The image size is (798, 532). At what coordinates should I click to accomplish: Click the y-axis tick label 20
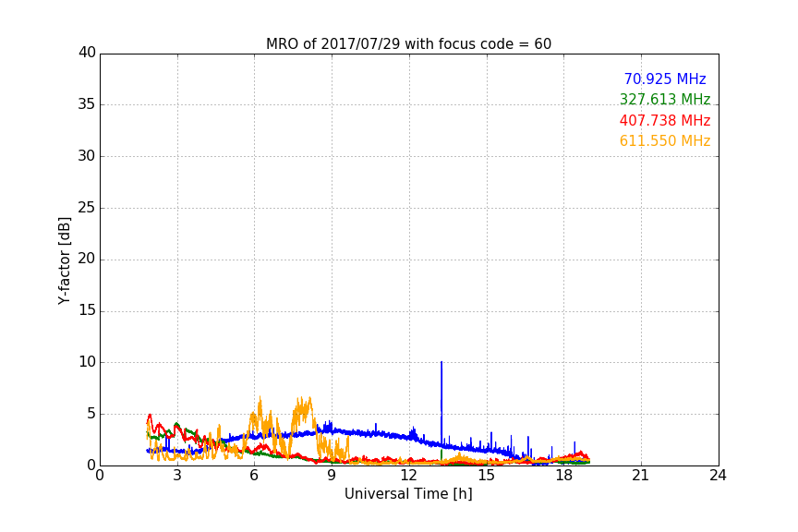pos(87,260)
